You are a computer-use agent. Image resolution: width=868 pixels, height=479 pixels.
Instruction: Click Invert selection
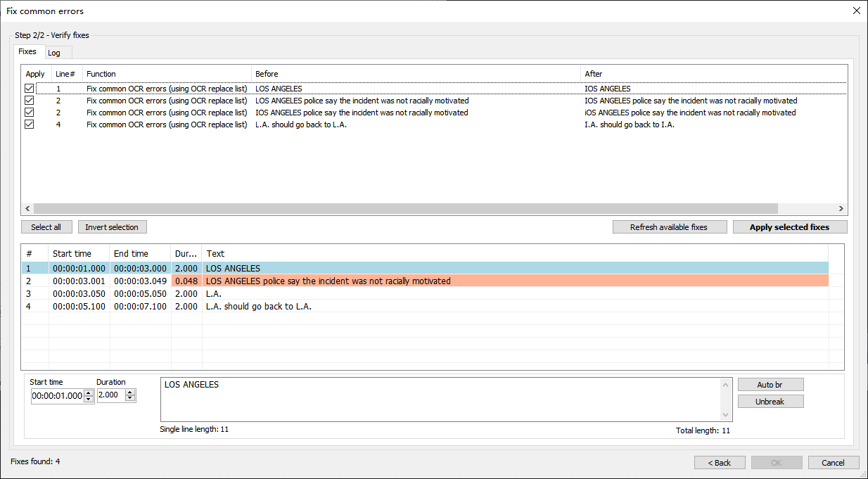coord(112,226)
